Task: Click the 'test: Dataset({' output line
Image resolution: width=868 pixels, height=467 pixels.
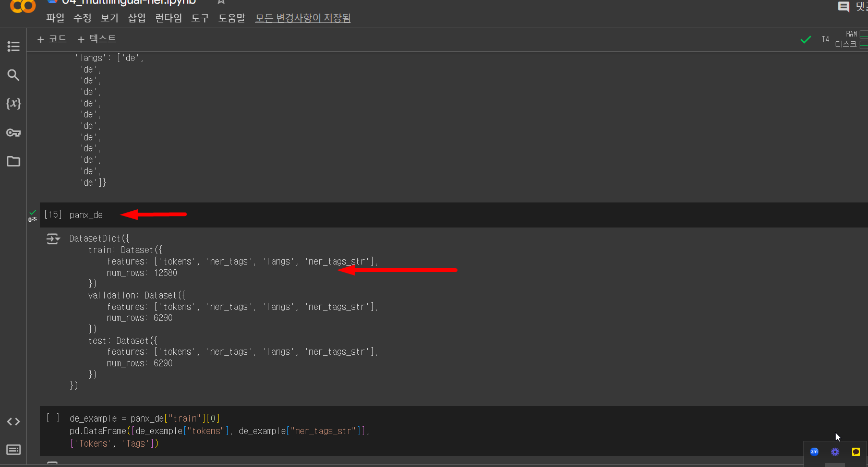Action: 123,341
